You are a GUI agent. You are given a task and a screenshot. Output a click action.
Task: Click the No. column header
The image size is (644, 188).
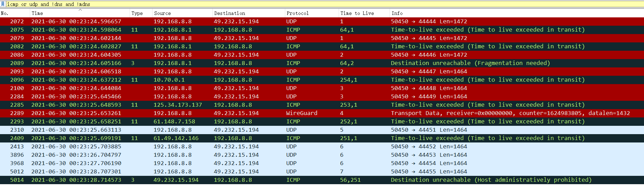(x=15, y=13)
